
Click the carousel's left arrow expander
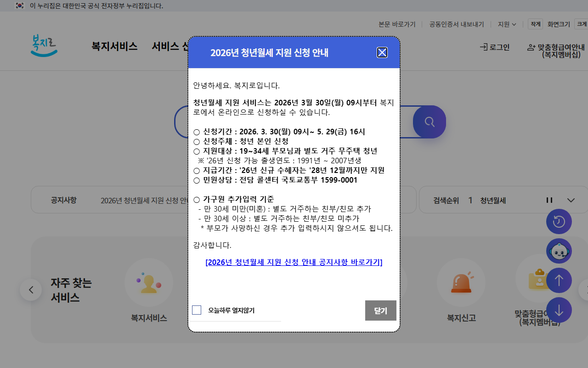click(31, 290)
